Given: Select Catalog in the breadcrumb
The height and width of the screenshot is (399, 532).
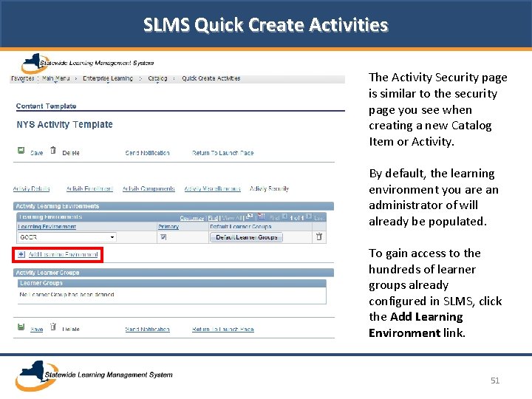Looking at the screenshot, I should point(158,78).
